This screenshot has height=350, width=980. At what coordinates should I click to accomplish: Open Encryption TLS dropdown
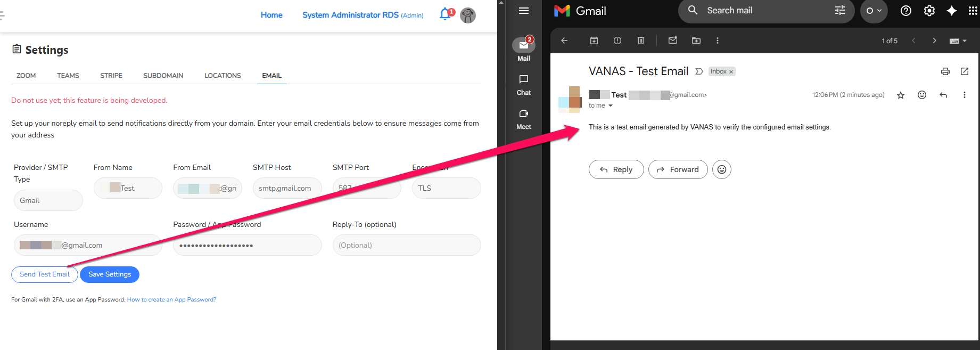point(446,188)
